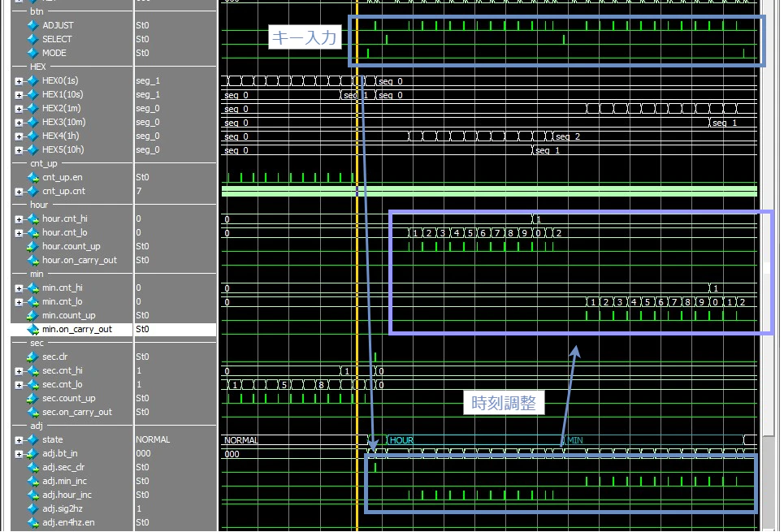This screenshot has height=532, width=784.
Task: Click the adj.hour_inc signal icon
Action: point(33,495)
